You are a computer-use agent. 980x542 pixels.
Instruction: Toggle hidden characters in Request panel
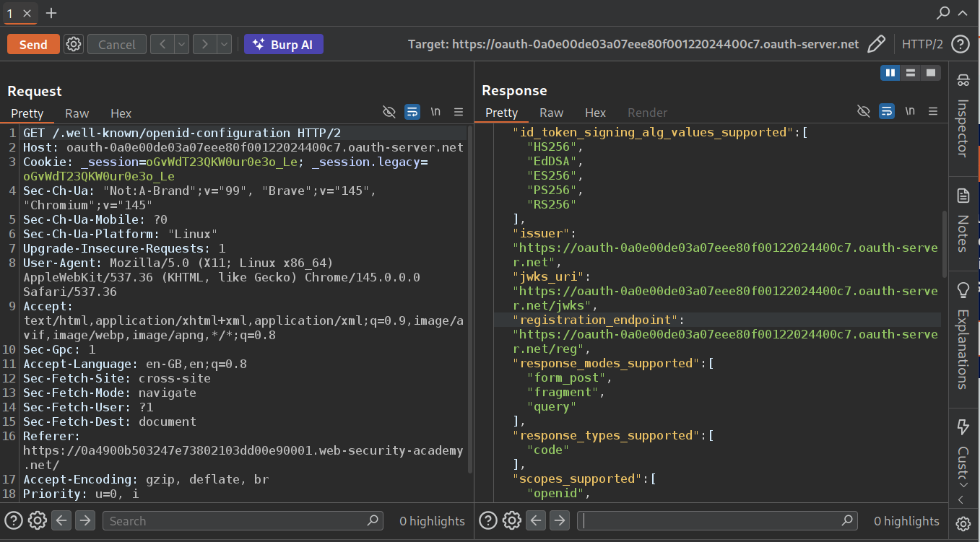point(389,112)
